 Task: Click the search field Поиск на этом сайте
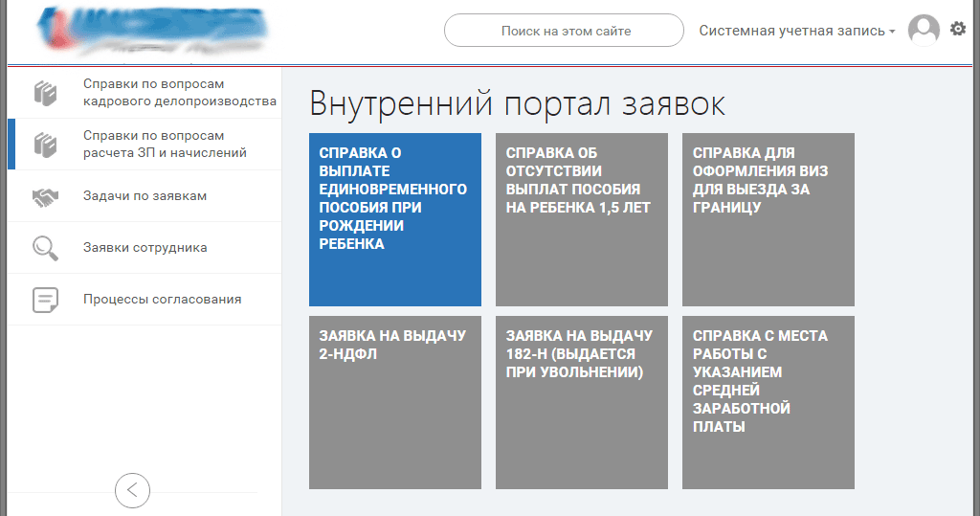[x=565, y=31]
